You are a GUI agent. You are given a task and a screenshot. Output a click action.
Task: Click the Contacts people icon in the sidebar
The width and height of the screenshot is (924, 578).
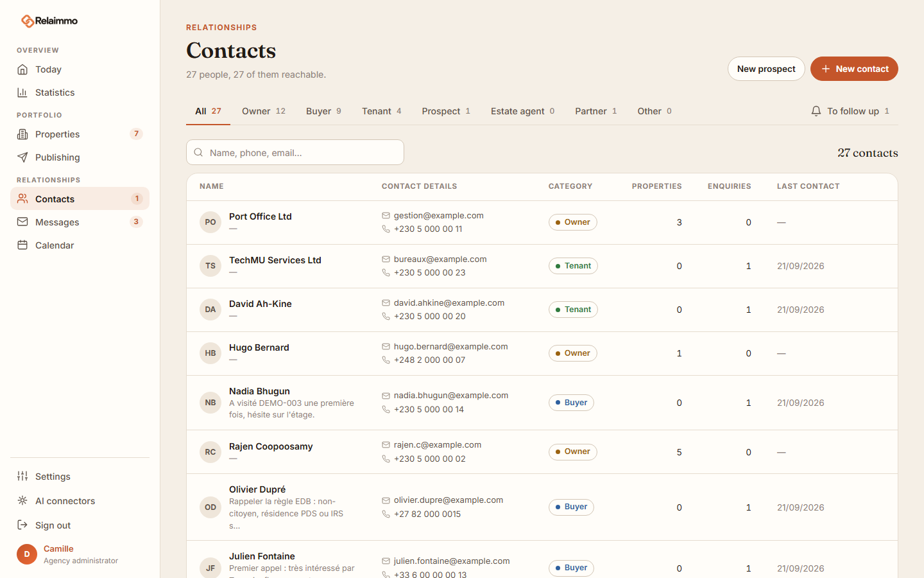coord(22,199)
